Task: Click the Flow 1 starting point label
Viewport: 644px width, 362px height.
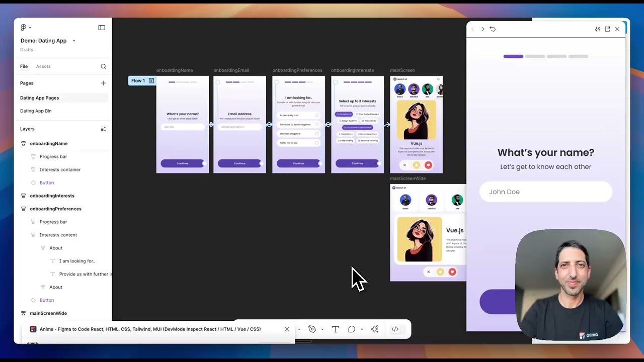Action: (138, 80)
